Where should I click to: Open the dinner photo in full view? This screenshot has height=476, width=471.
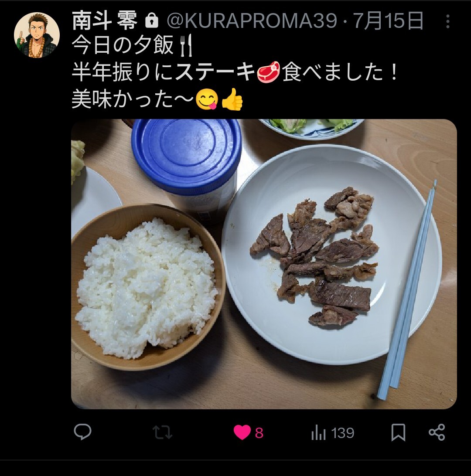pos(264,264)
